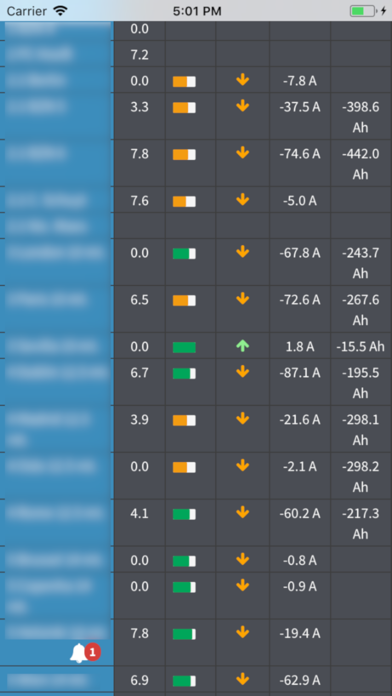Tap the discharge arrow beside -87.1 A
392x696 pixels.
pyautogui.click(x=242, y=372)
